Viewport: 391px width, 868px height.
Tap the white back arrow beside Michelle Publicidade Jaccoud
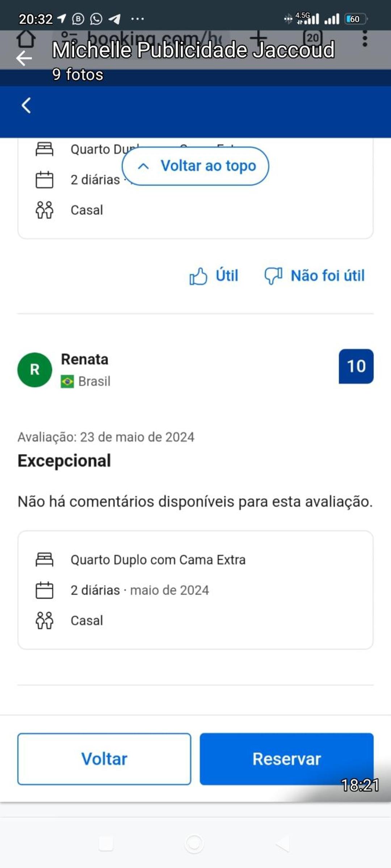click(24, 58)
